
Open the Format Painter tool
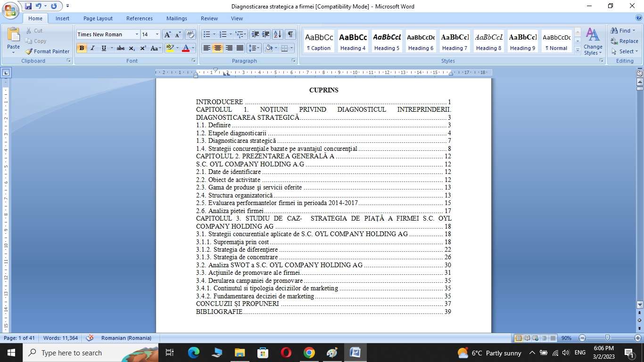[47, 51]
